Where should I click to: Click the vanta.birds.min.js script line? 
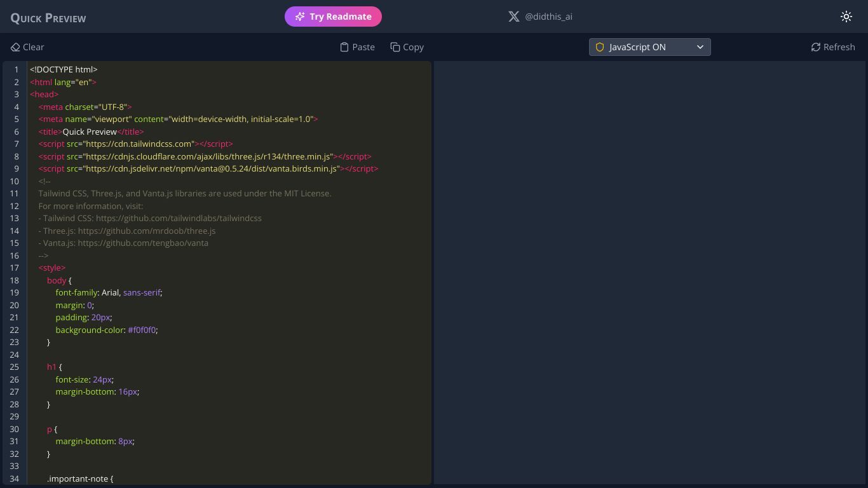pyautogui.click(x=208, y=168)
